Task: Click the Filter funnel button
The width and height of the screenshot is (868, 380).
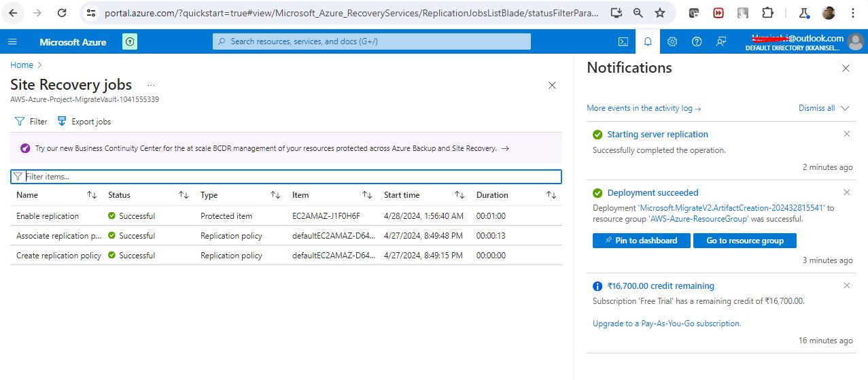Action: click(x=31, y=121)
